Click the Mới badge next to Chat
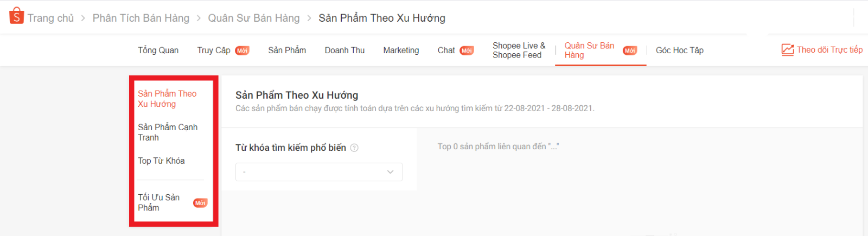 pyautogui.click(x=467, y=50)
